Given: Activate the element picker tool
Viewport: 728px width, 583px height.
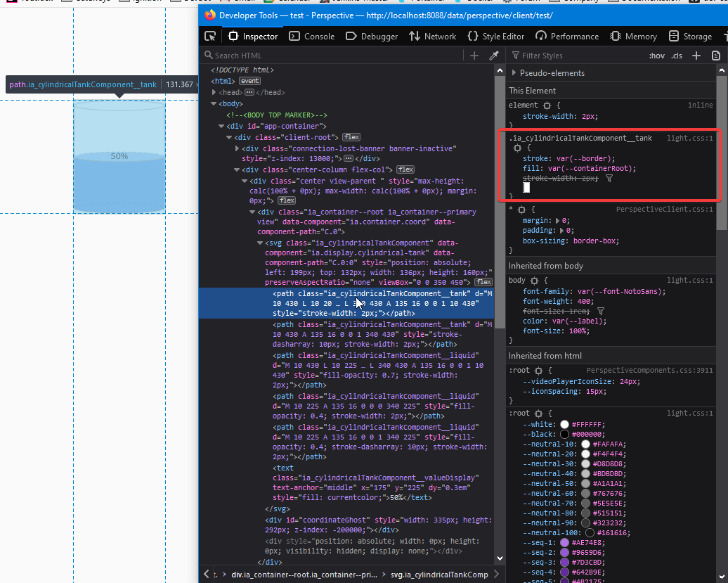Looking at the screenshot, I should pos(209,37).
